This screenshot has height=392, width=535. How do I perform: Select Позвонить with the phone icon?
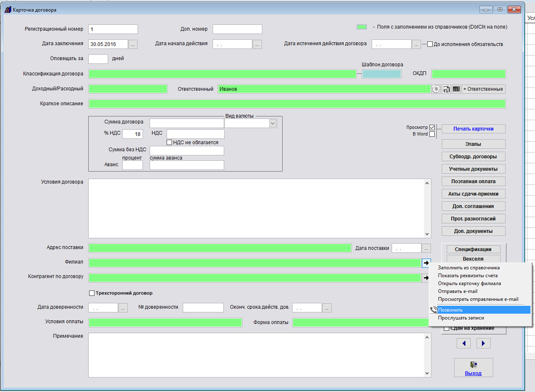450,310
